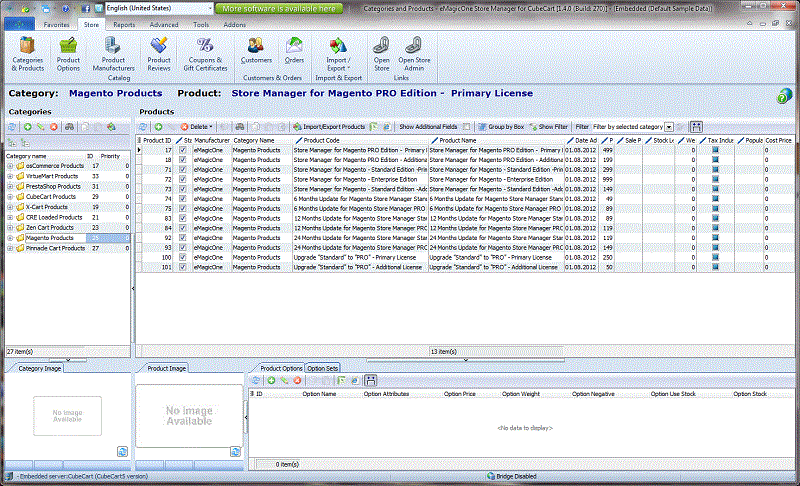Collapse all category tree nodes icon

[25, 143]
